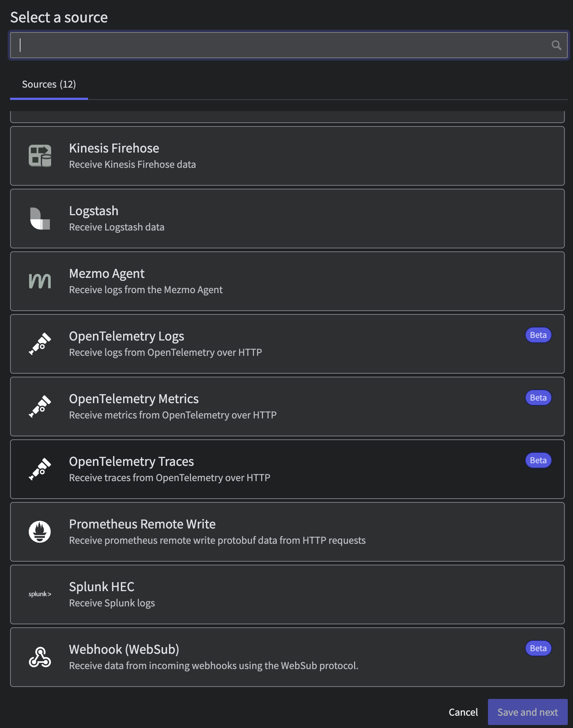Select the Splunk HEC source
This screenshot has height=728, width=573.
pos(287,594)
